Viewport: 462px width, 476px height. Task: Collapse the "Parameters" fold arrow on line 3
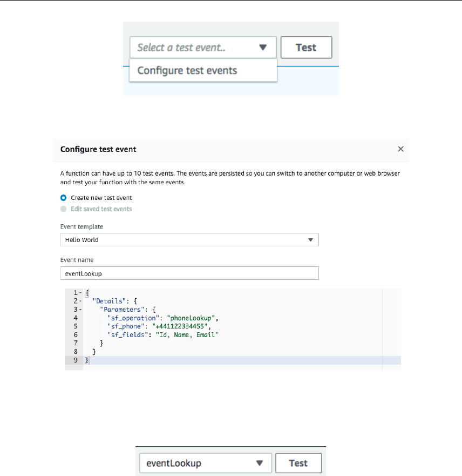pos(80,310)
